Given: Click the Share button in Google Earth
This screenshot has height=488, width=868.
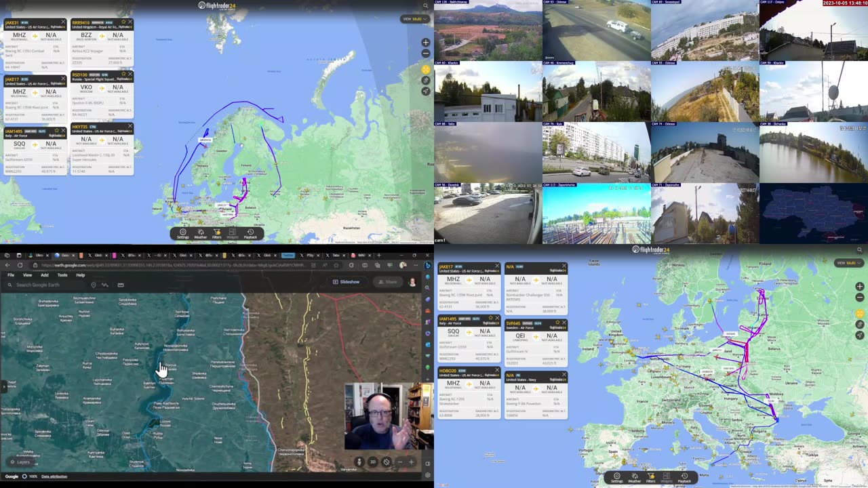Looking at the screenshot, I should [389, 281].
